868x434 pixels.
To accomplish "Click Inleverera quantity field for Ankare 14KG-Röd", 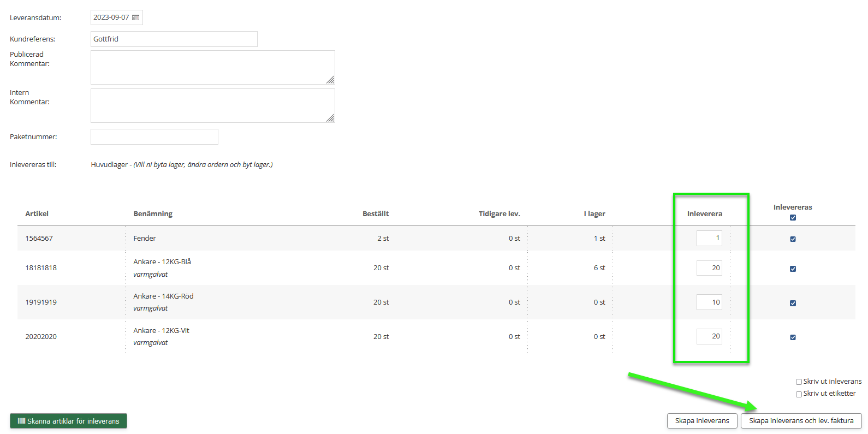I will point(709,302).
